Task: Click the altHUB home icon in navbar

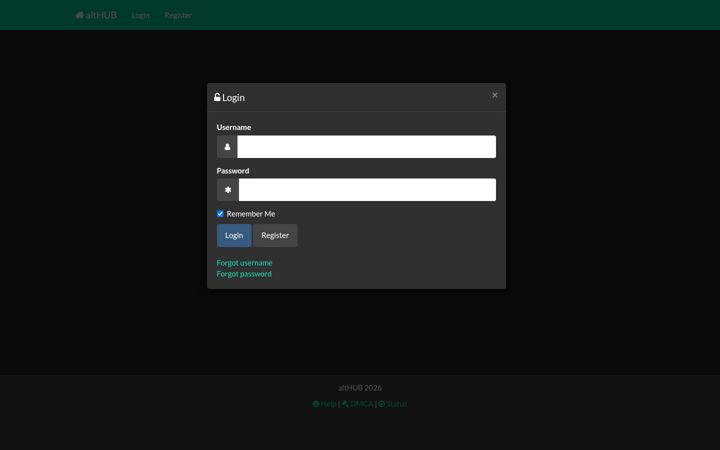Action: tap(79, 15)
